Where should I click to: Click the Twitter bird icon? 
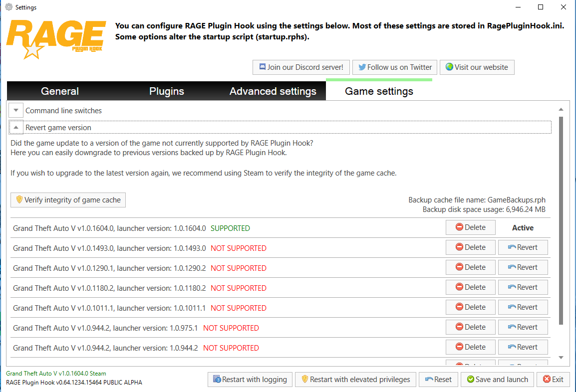coord(362,67)
